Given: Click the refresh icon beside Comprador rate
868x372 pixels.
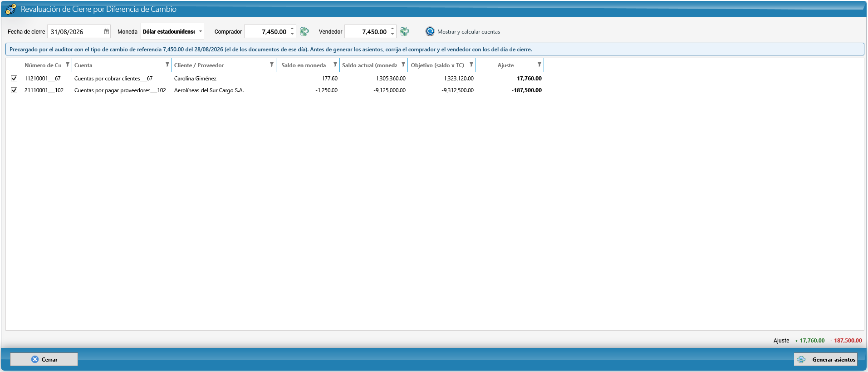Looking at the screenshot, I should tap(304, 31).
